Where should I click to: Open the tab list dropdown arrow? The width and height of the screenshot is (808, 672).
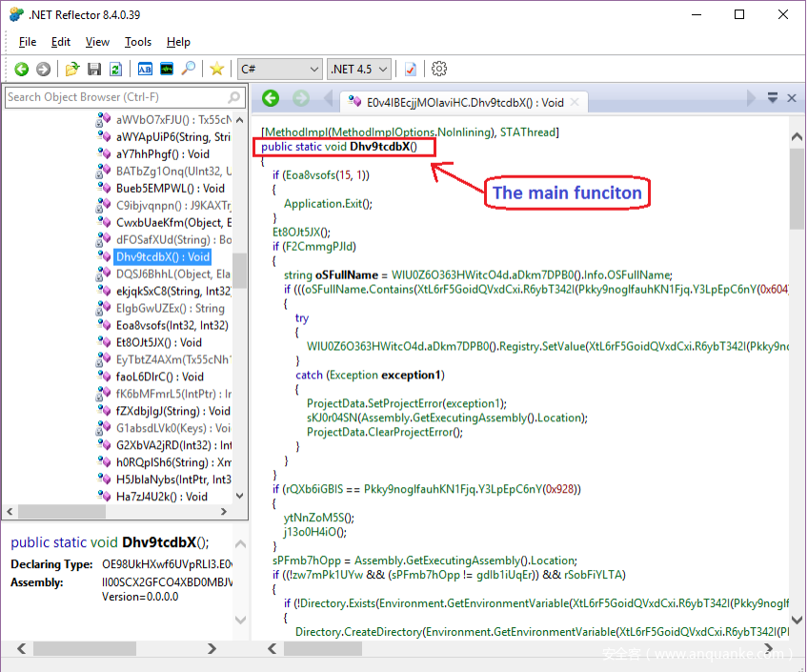pyautogui.click(x=771, y=98)
